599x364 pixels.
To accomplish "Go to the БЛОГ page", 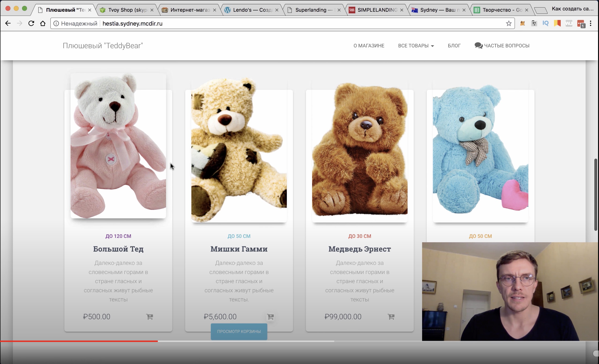I will tap(454, 46).
